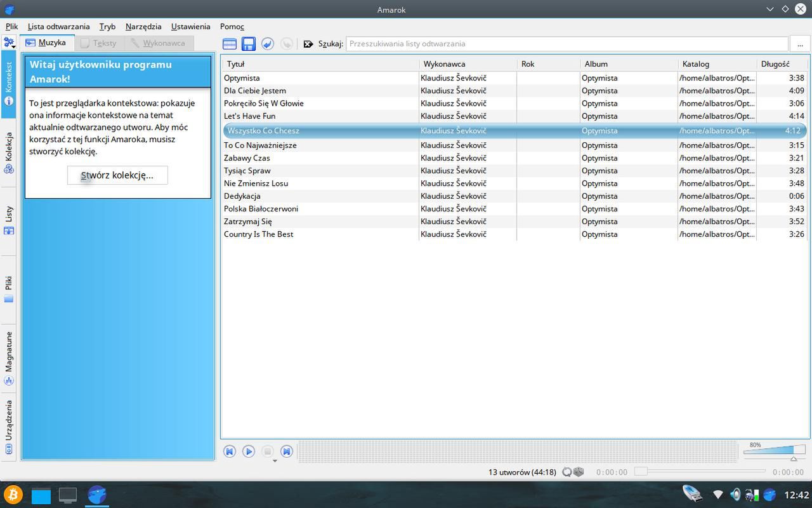Open the stop button dropdown arrow

click(x=275, y=460)
